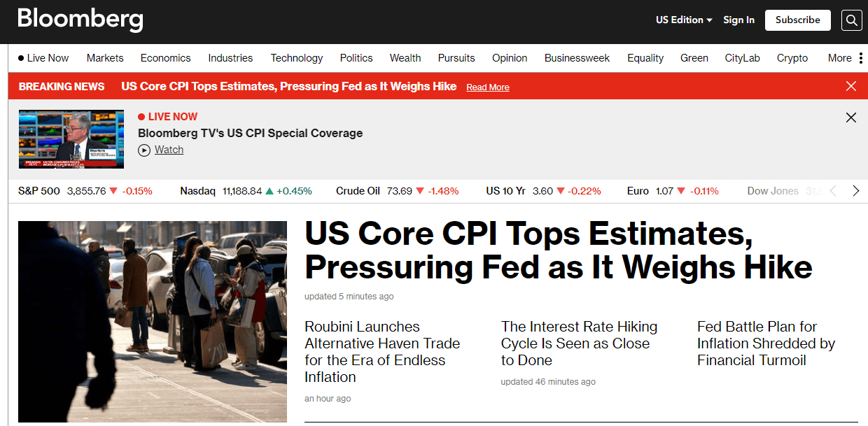
Task: Open the Economics section
Action: coord(165,58)
